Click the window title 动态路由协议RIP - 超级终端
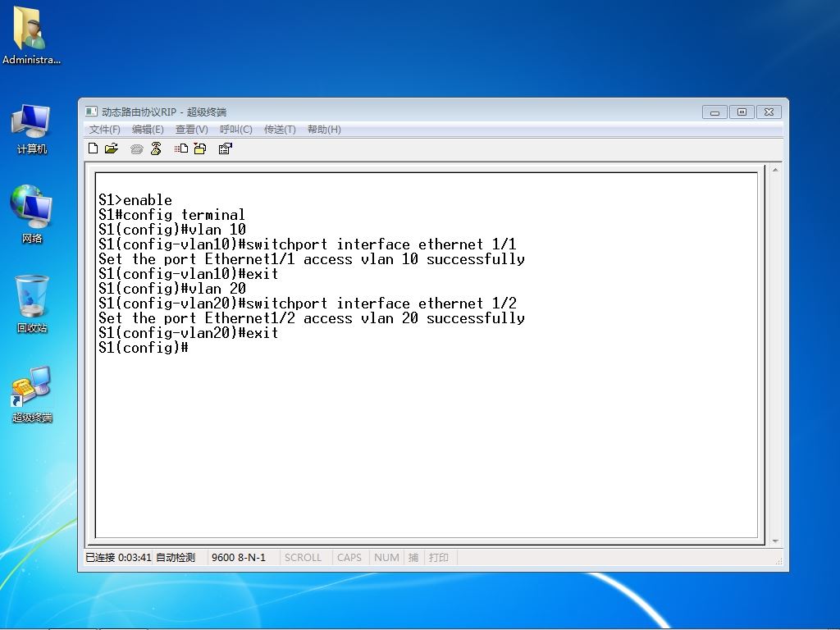This screenshot has width=840, height=630. click(164, 112)
